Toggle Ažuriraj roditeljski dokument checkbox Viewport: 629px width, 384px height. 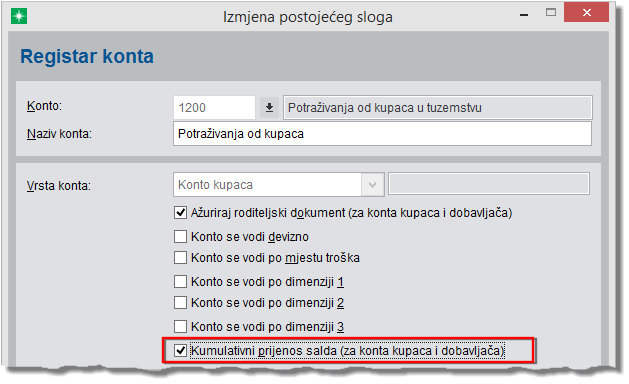pyautogui.click(x=181, y=213)
